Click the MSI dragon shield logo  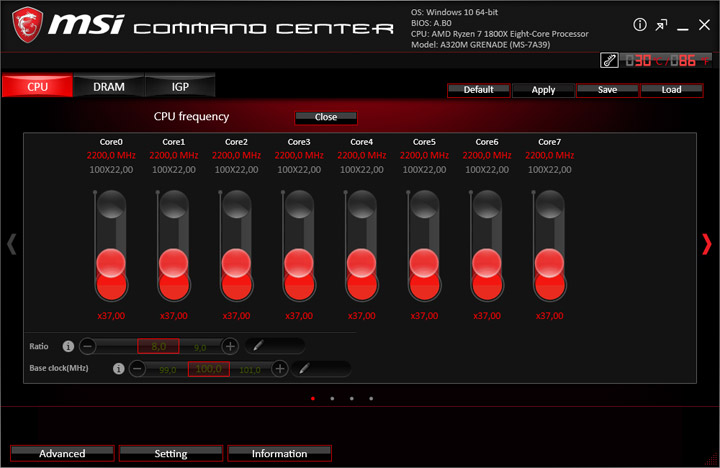[x=27, y=25]
